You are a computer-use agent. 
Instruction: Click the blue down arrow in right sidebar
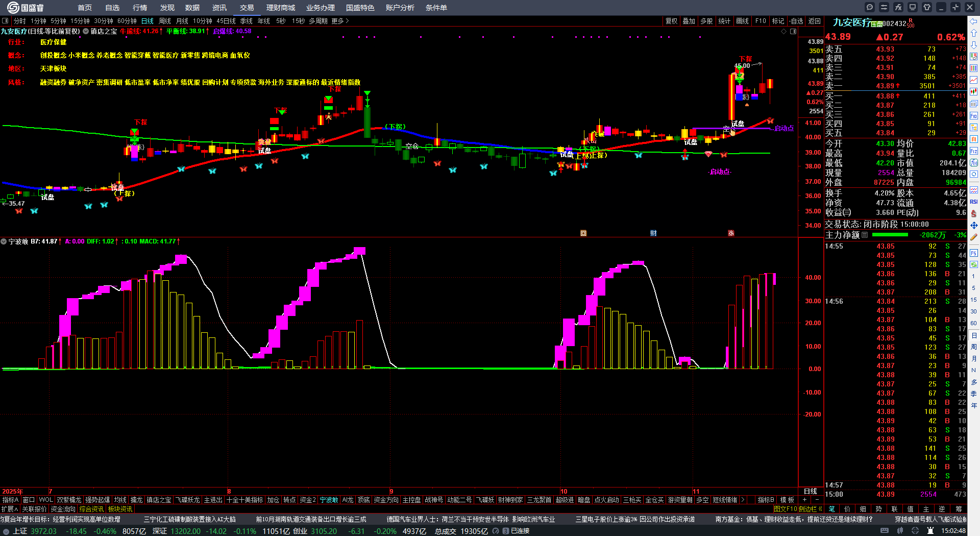coord(974,45)
